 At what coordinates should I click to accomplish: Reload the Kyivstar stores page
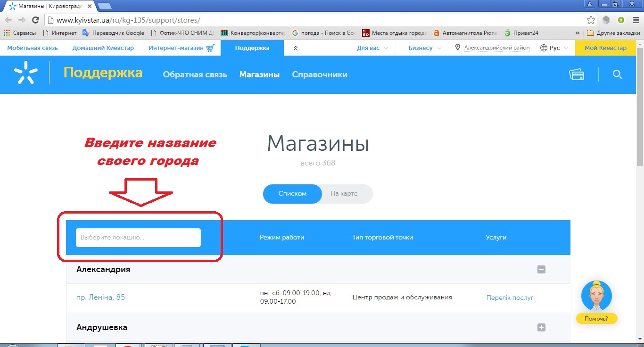(x=35, y=20)
